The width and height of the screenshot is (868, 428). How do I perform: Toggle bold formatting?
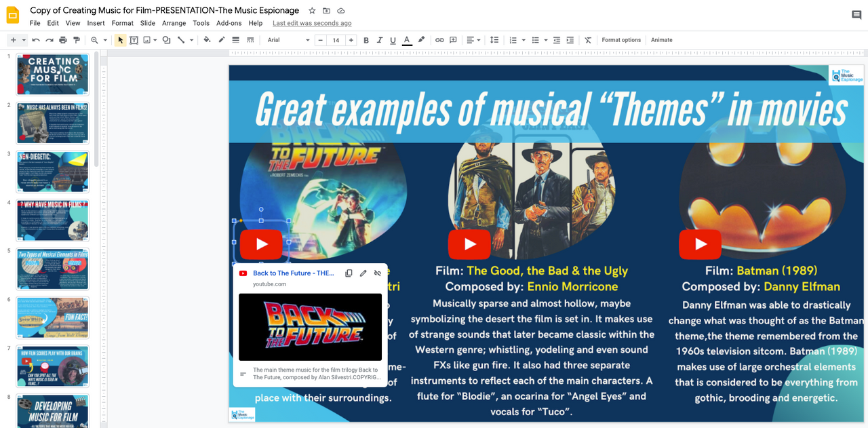(366, 40)
